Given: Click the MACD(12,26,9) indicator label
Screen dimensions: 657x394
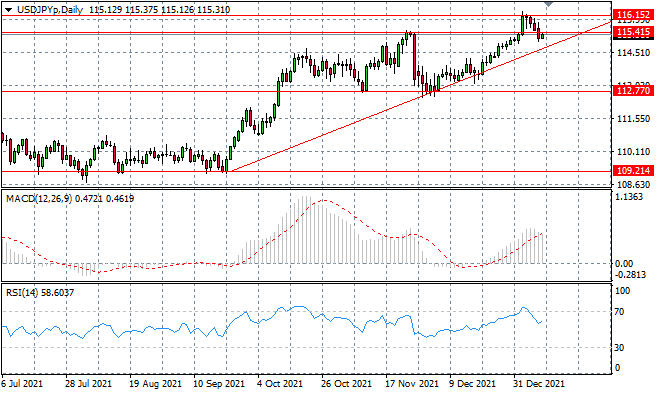Looking at the screenshot, I should [39, 199].
